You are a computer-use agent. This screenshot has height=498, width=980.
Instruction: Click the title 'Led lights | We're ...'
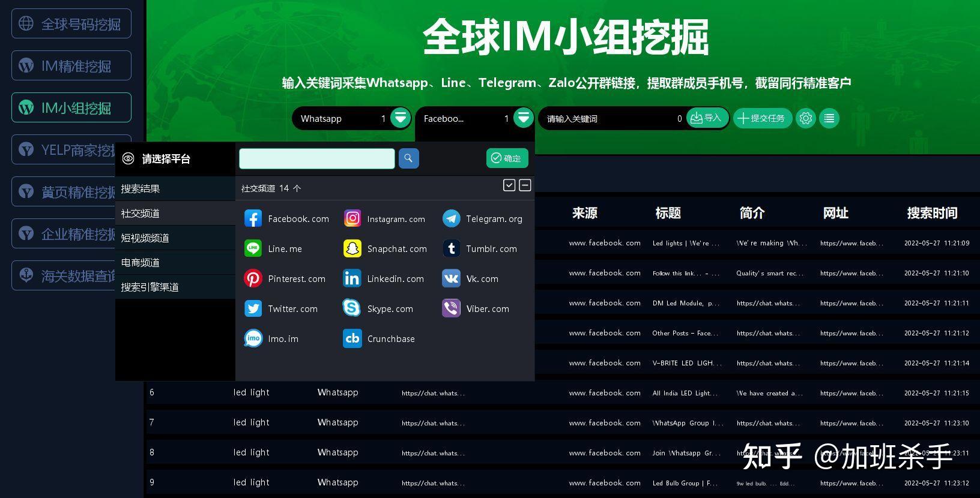click(x=686, y=243)
